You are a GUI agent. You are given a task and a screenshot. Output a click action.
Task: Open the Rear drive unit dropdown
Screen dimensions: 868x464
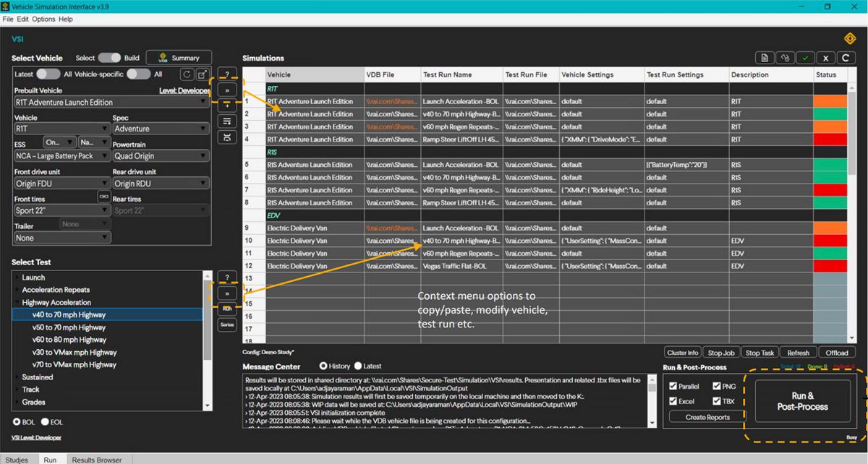click(x=160, y=183)
